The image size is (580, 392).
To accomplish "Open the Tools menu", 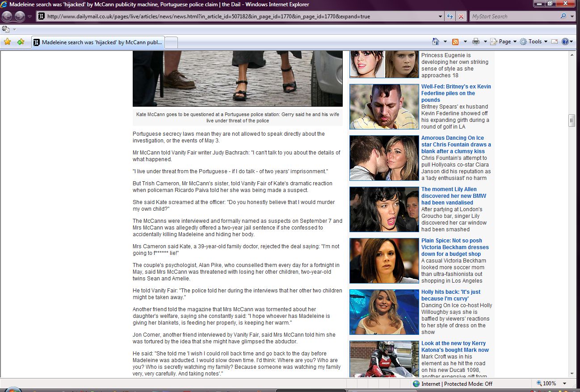I will 534,42.
